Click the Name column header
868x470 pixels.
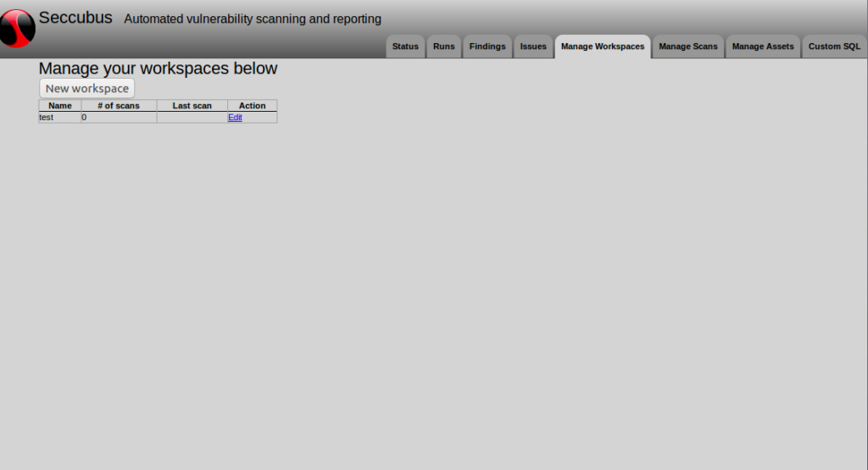[x=60, y=106]
